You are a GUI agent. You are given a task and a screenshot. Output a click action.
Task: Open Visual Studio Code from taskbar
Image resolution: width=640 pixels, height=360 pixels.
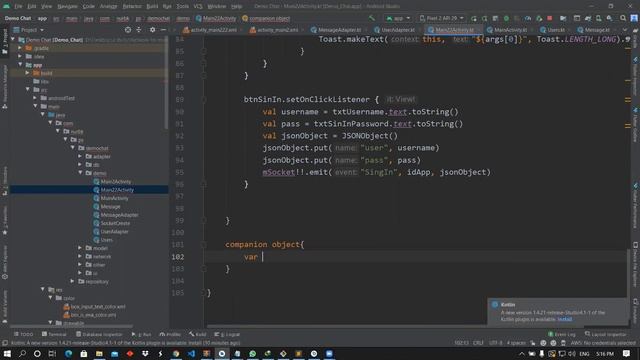click(191, 353)
